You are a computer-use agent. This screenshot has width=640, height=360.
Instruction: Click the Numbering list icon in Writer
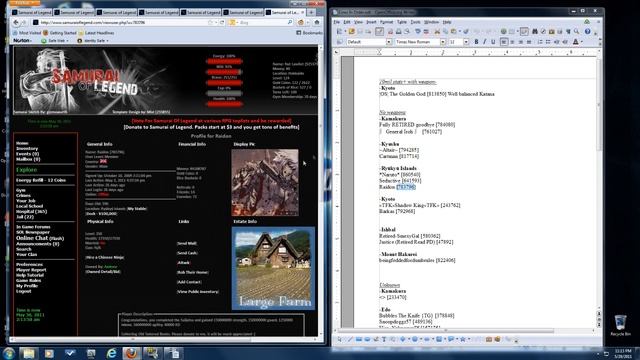tap(540, 42)
